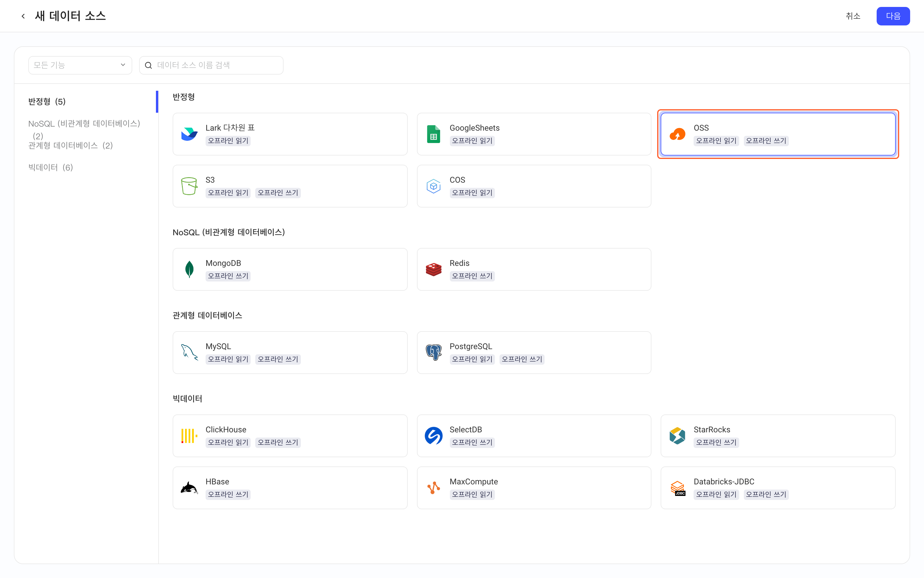Click the SelectDB name text
924x578 pixels.
pos(466,430)
